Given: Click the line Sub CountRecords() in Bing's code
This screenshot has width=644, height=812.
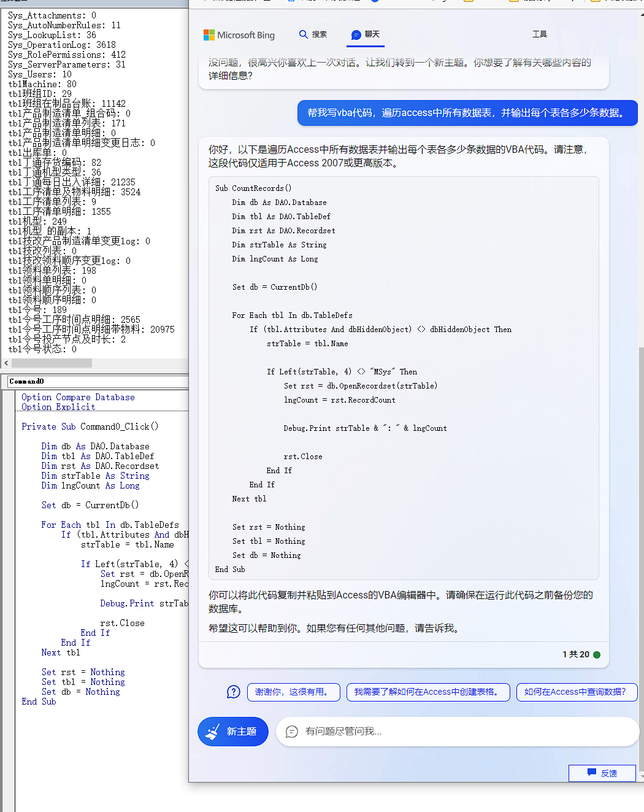Looking at the screenshot, I should (x=253, y=188).
